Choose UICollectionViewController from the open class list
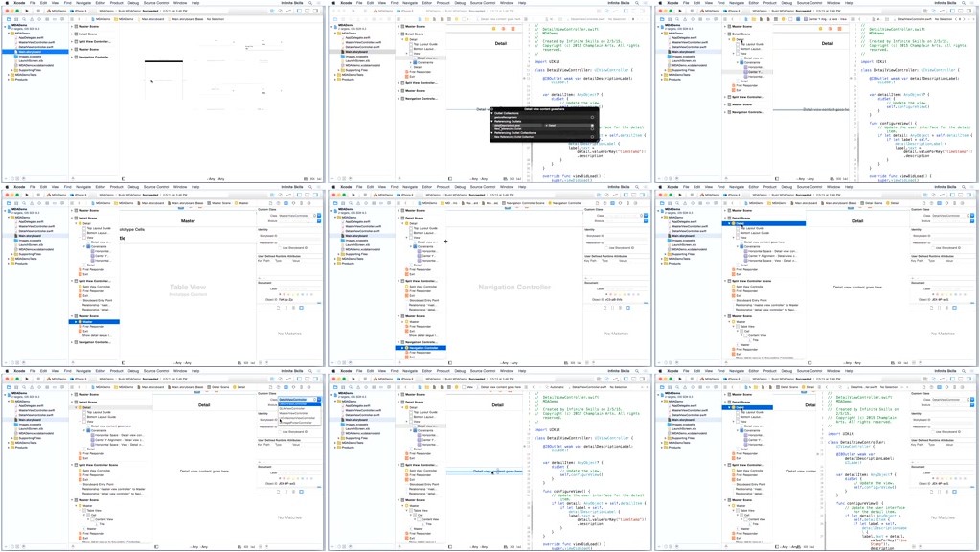 (298, 418)
